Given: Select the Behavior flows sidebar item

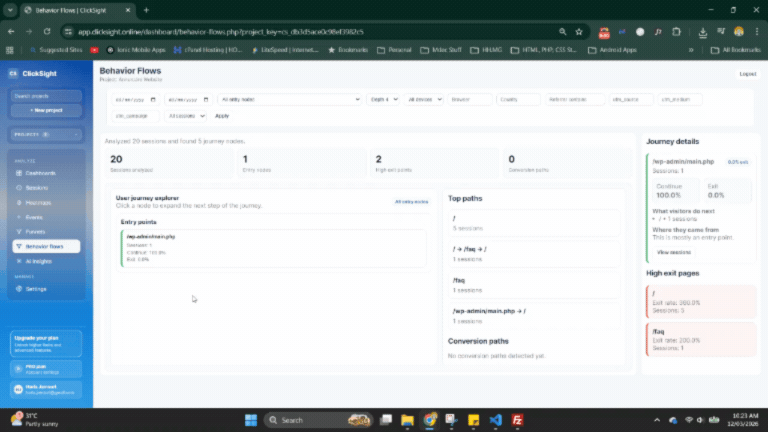Looking at the screenshot, I should [46, 246].
